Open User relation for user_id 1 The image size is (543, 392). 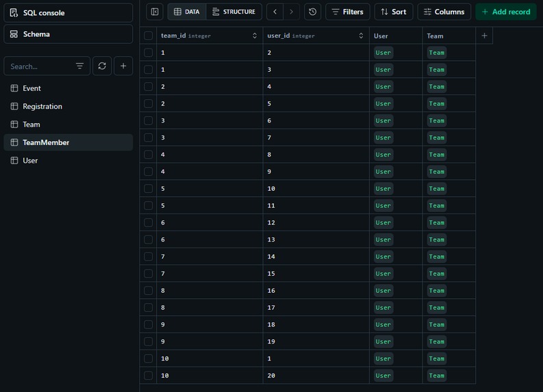(x=383, y=358)
